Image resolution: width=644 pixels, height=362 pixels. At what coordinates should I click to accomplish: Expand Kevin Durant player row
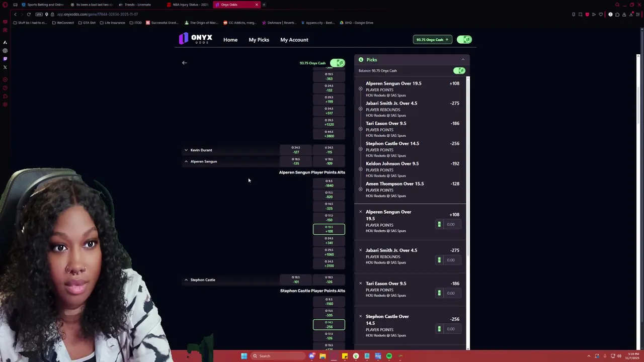coord(186,150)
